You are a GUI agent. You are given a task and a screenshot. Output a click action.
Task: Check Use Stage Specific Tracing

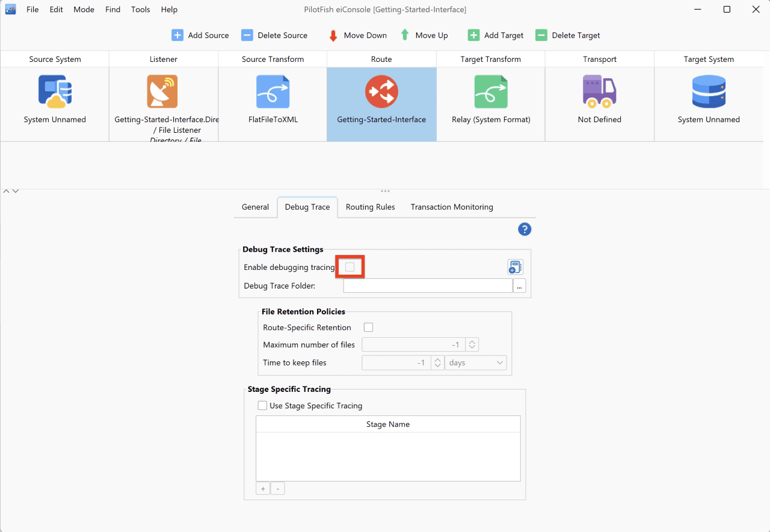pyautogui.click(x=262, y=406)
